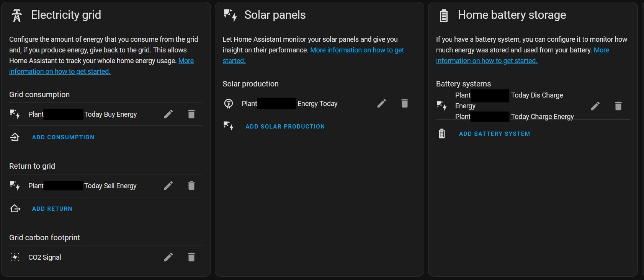Delete the CO2 Signal entry
The height and width of the screenshot is (280, 644).
(x=191, y=257)
